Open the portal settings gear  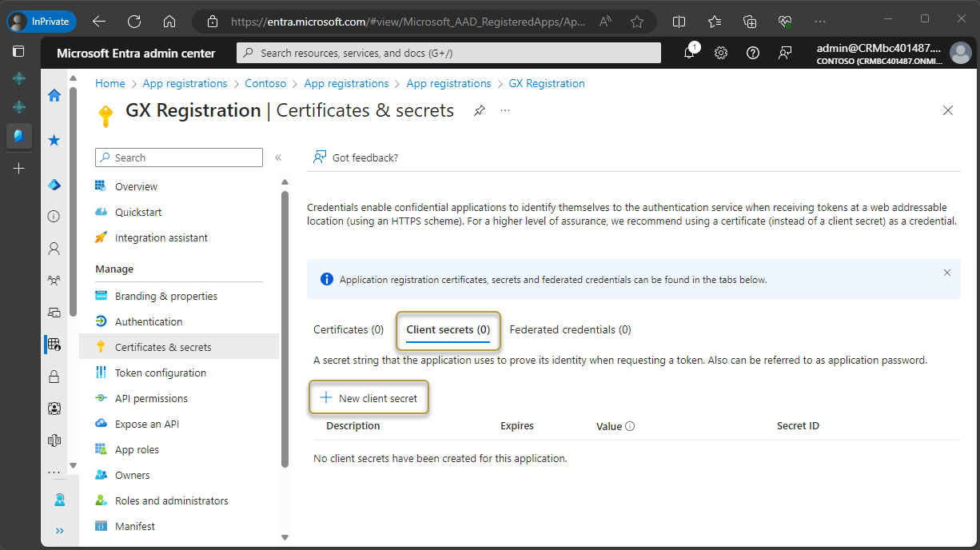point(721,53)
